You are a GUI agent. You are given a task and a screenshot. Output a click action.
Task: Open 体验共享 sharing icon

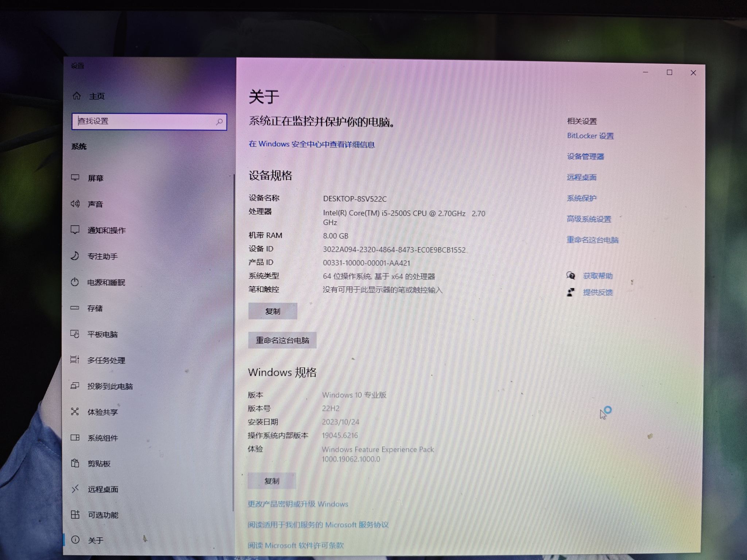(x=75, y=412)
